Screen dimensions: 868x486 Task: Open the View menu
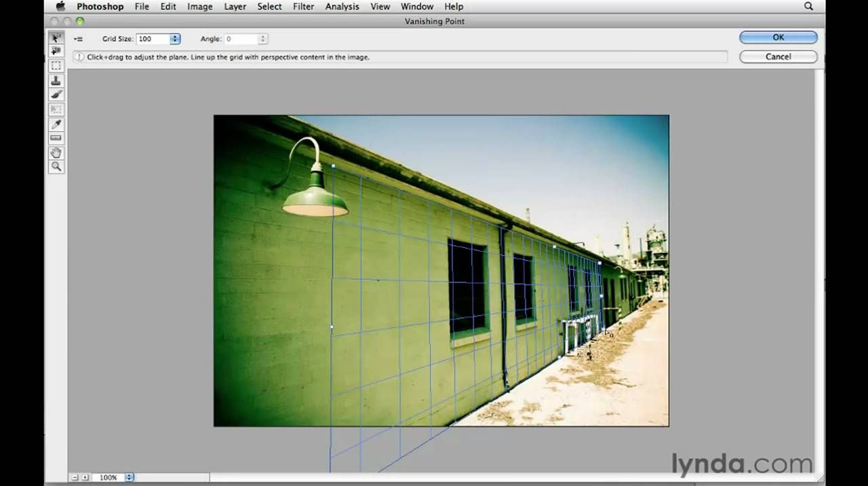(380, 6)
